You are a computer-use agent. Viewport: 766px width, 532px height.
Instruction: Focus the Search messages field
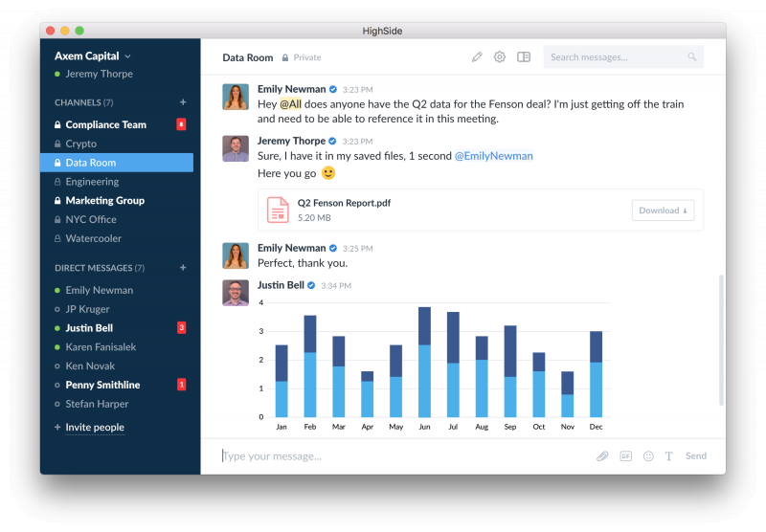pyautogui.click(x=623, y=57)
